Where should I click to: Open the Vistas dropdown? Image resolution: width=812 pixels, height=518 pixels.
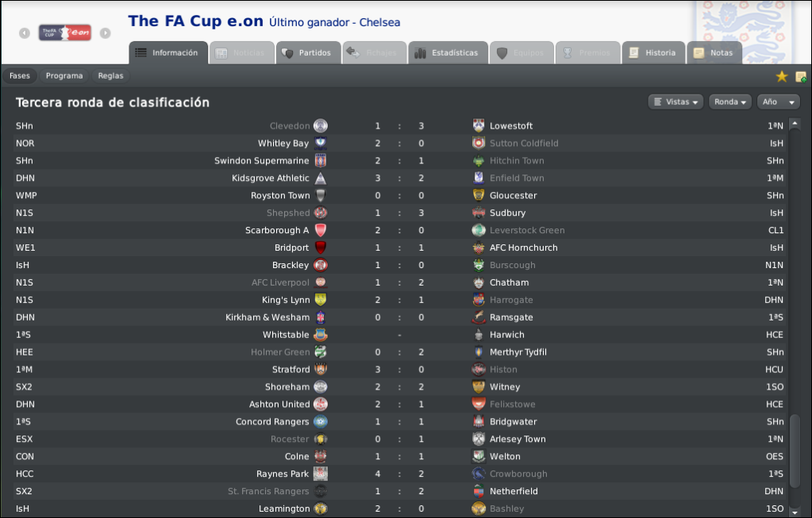675,102
